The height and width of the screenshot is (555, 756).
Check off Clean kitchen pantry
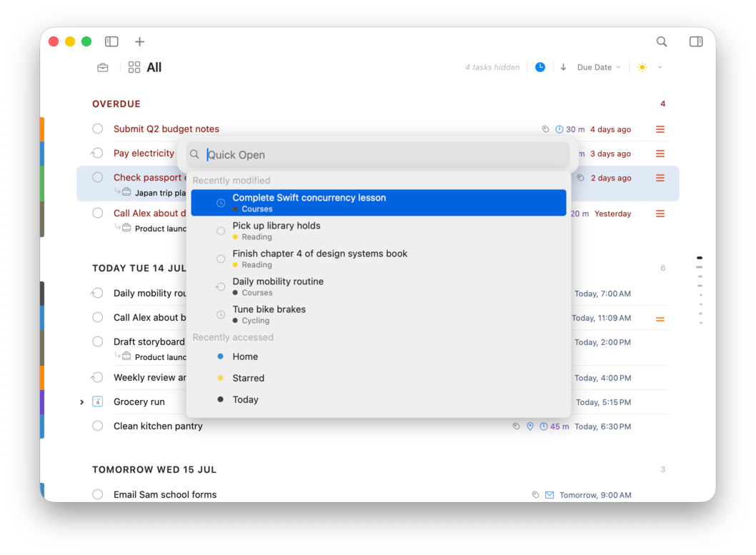coord(97,426)
